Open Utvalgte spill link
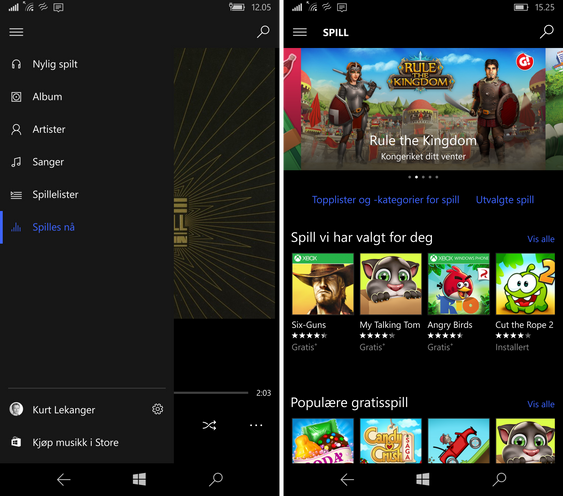 [505, 200]
